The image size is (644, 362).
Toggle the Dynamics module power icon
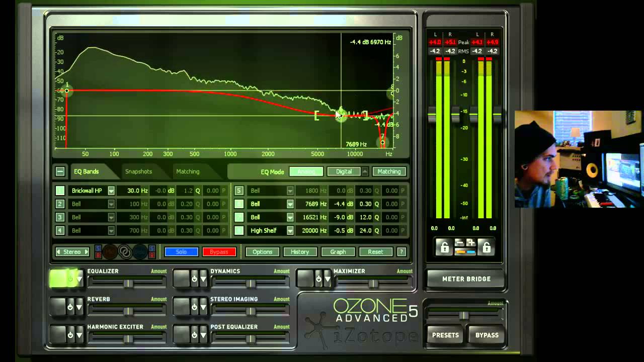pyautogui.click(x=194, y=279)
